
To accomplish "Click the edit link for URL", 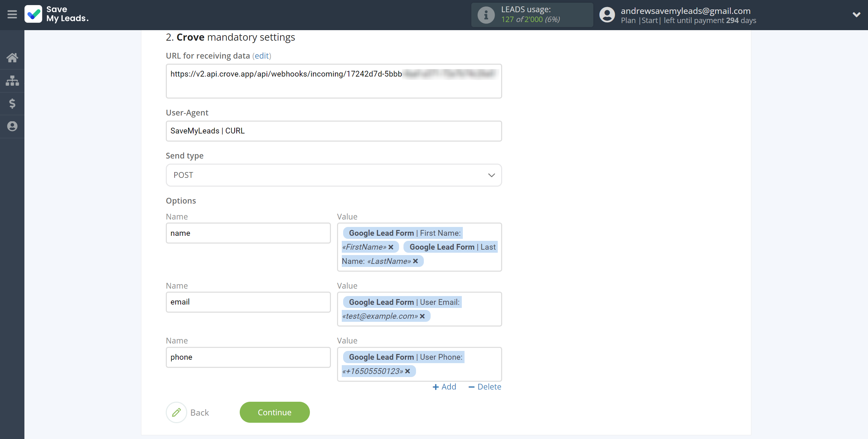I will pos(262,56).
